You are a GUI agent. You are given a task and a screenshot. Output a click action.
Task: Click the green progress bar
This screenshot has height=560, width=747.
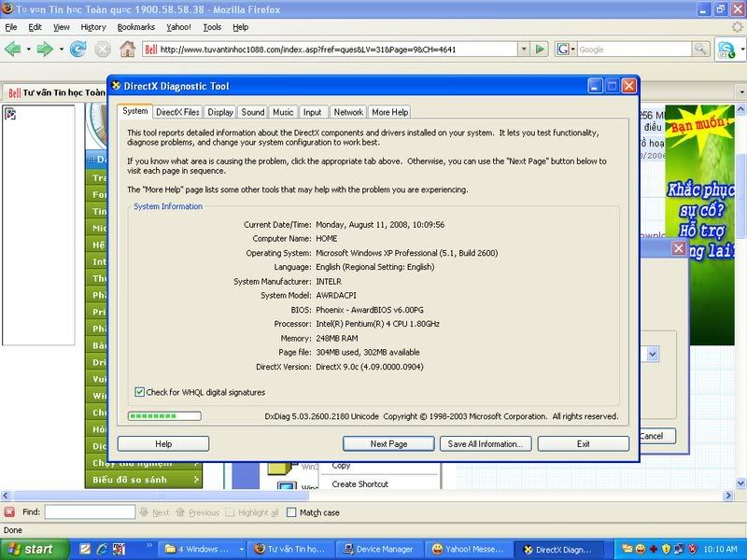pos(164,416)
